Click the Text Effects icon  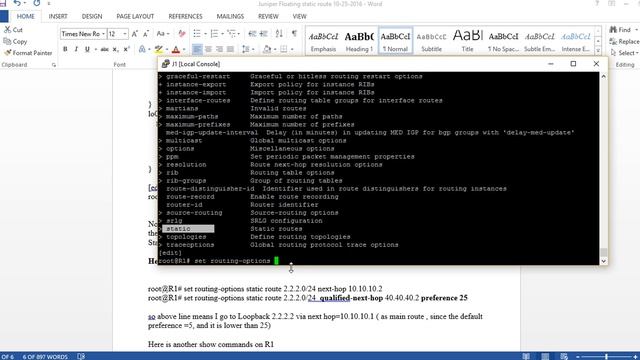(x=142, y=49)
